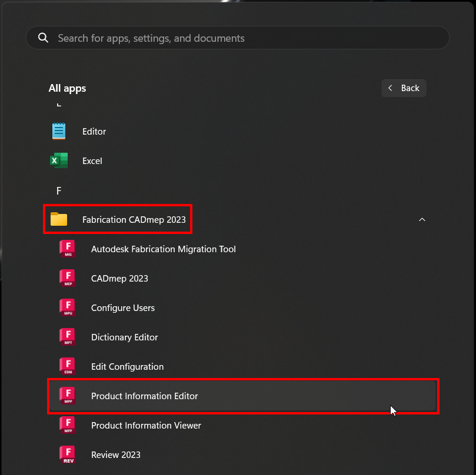The image size is (476, 475).
Task: Click the Back button's left arrow chevron
Action: coord(390,88)
